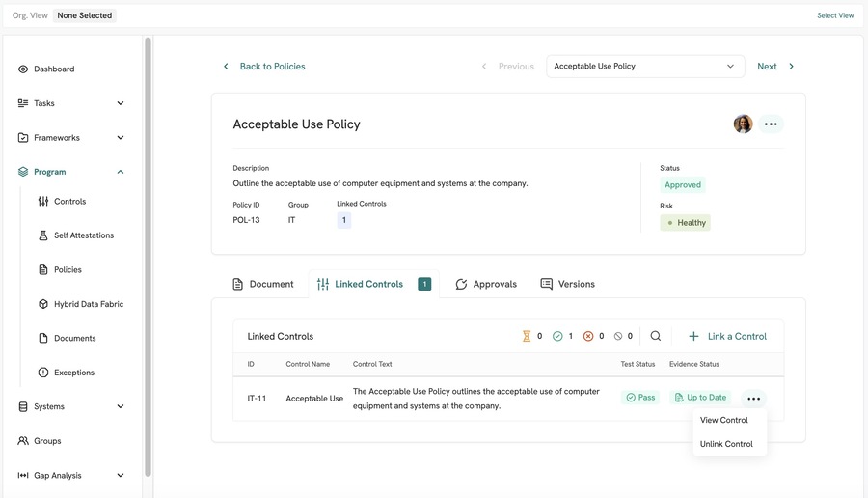
Task: Click the back arrow before Back to Policies
Action: pyautogui.click(x=226, y=67)
